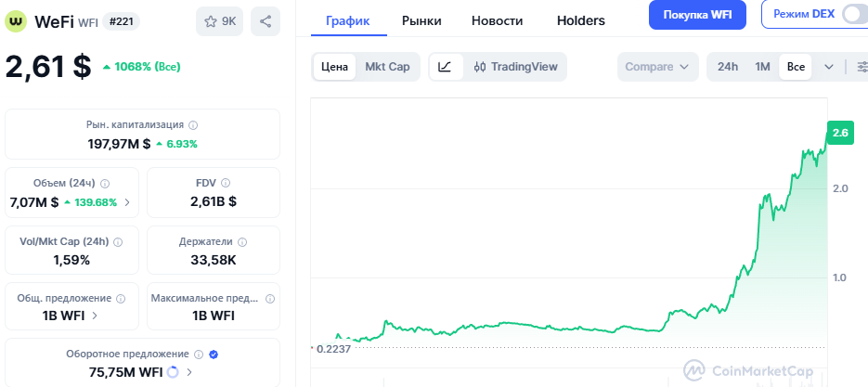Viewport: 868px width, 387px height.
Task: Click circulating supply progress ring
Action: 173,372
